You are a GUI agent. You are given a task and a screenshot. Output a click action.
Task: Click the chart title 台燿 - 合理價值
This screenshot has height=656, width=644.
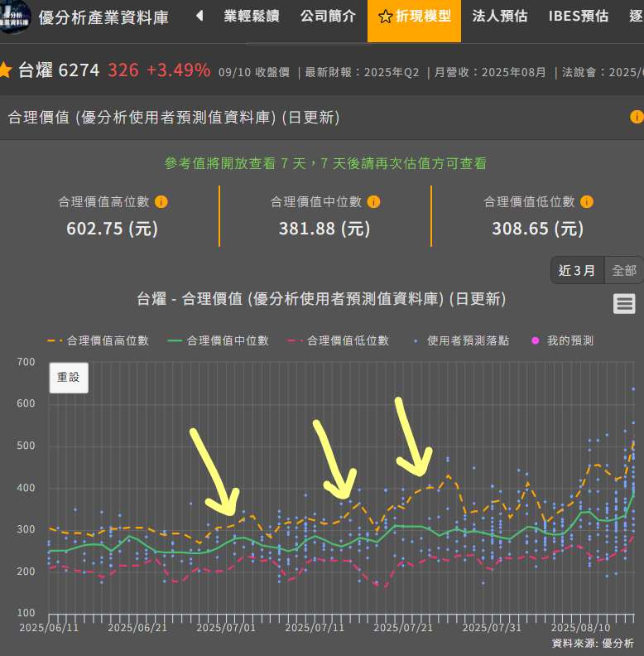tap(321, 299)
